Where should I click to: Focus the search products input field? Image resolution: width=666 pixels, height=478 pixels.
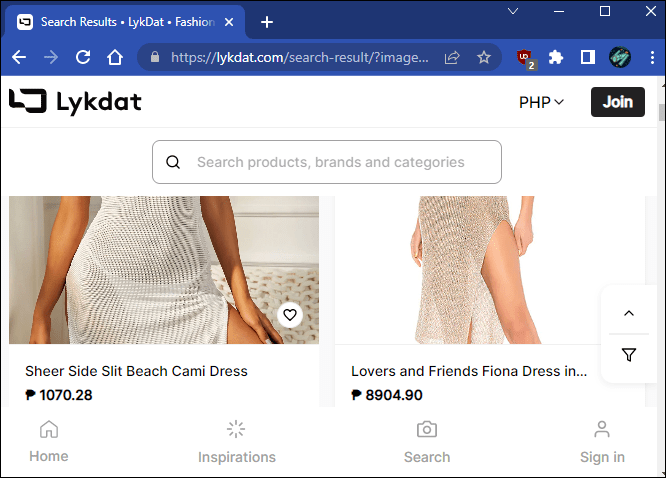[x=340, y=162]
